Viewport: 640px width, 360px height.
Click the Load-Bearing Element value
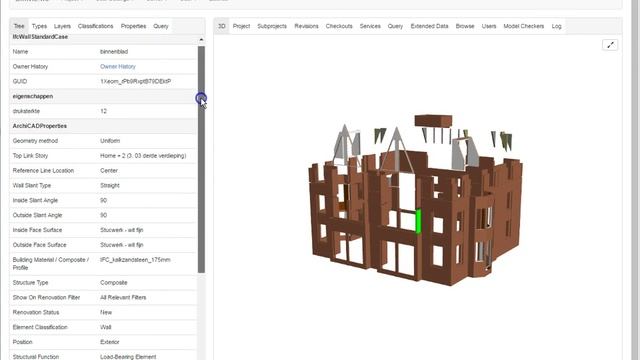128,357
